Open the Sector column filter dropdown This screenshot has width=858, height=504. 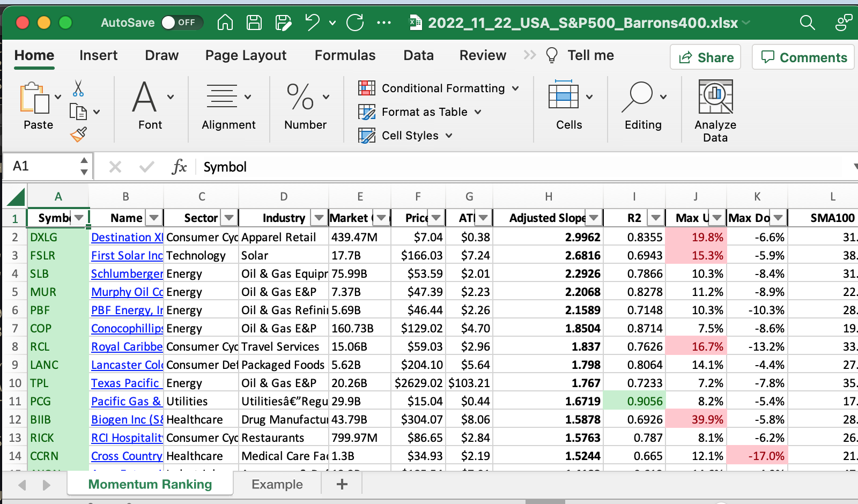[x=229, y=218]
